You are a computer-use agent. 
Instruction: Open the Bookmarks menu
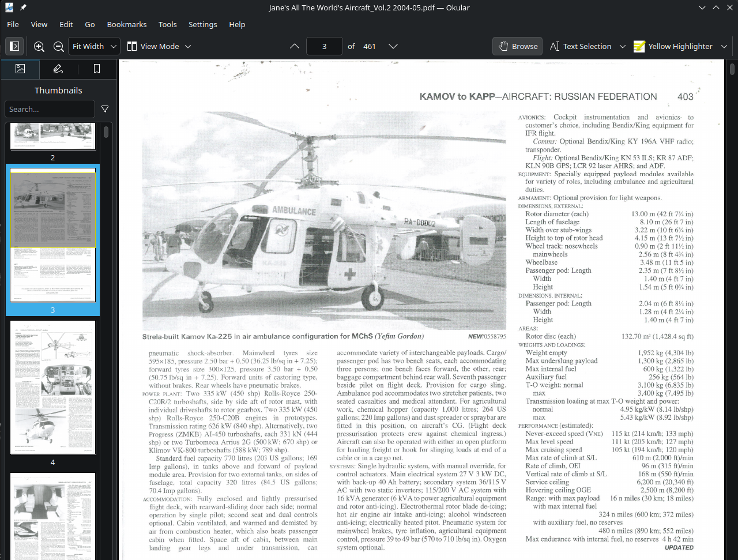(126, 24)
